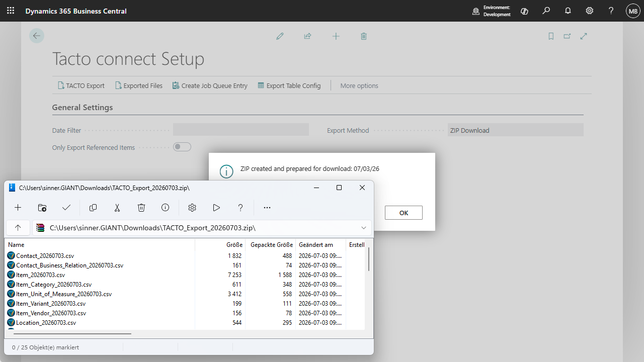Collapse the General Settings section heading
644x362 pixels.
[83, 107]
